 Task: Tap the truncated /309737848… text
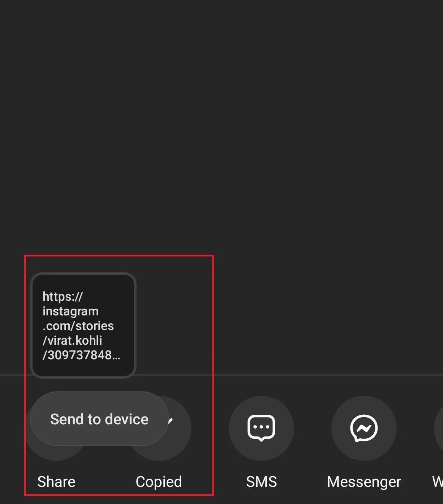[82, 355]
